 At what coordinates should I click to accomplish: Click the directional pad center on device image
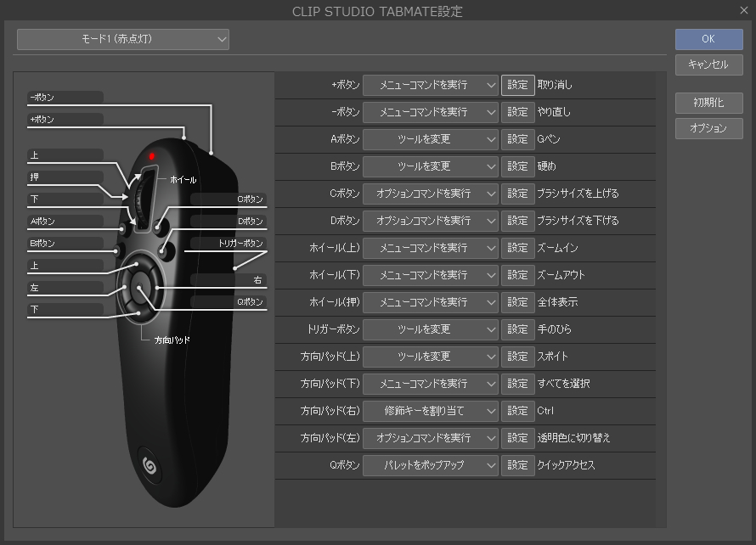point(140,289)
